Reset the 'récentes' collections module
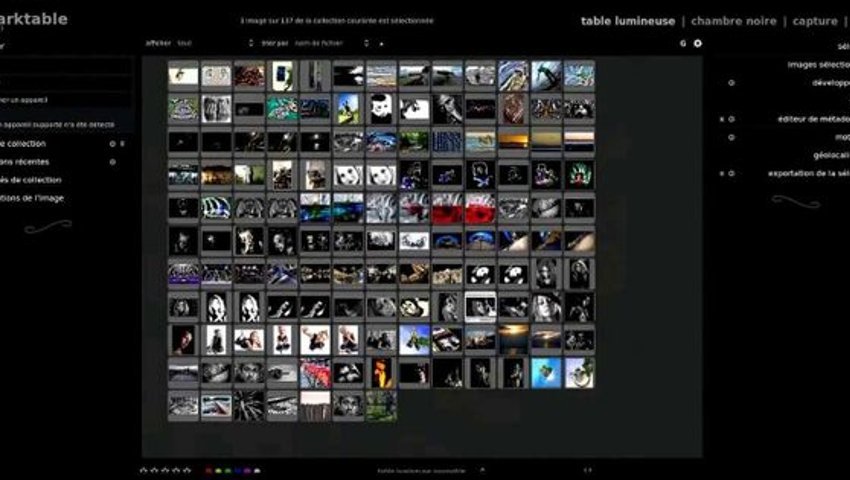Image resolution: width=850 pixels, height=480 pixels. pos(113,162)
